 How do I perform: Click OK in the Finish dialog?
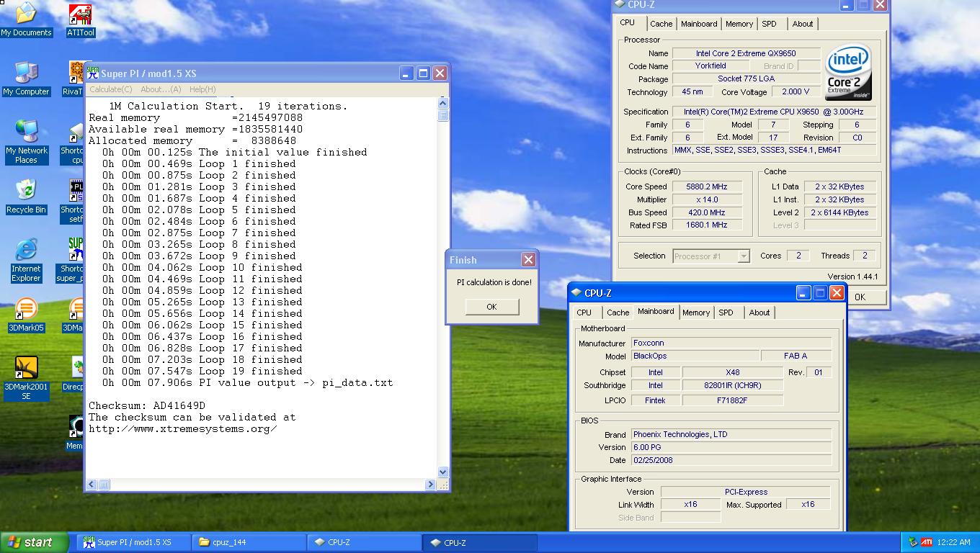[x=491, y=307]
